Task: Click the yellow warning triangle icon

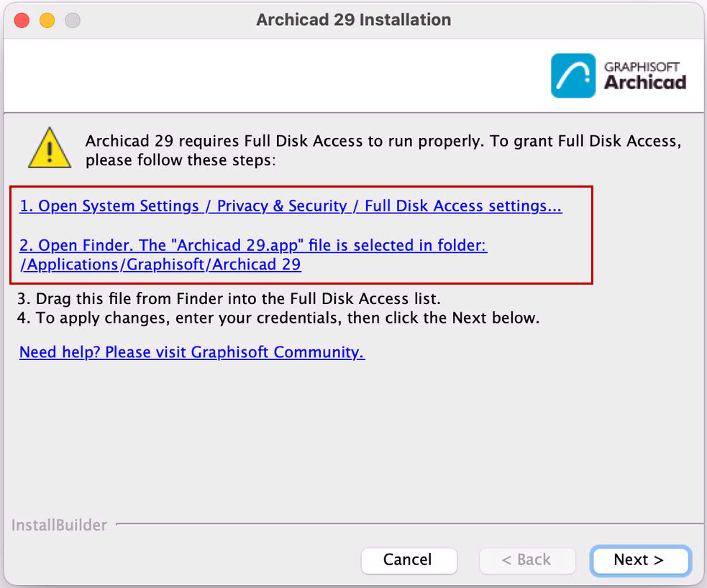Action: (x=50, y=148)
